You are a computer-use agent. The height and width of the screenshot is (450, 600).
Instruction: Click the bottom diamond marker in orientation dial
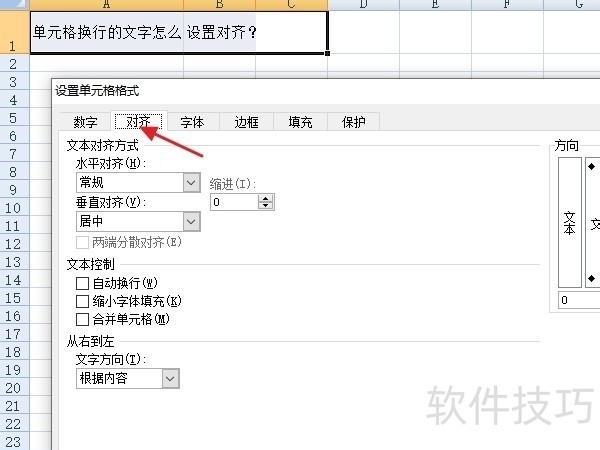click(x=592, y=278)
